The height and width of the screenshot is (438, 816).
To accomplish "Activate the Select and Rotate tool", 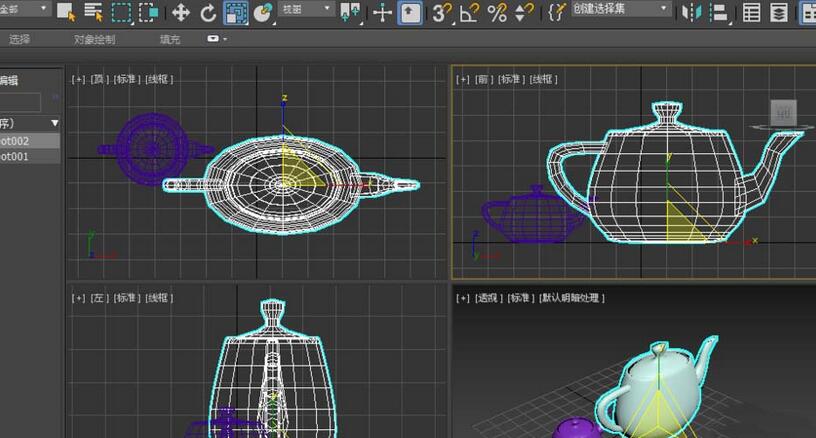I will [208, 12].
